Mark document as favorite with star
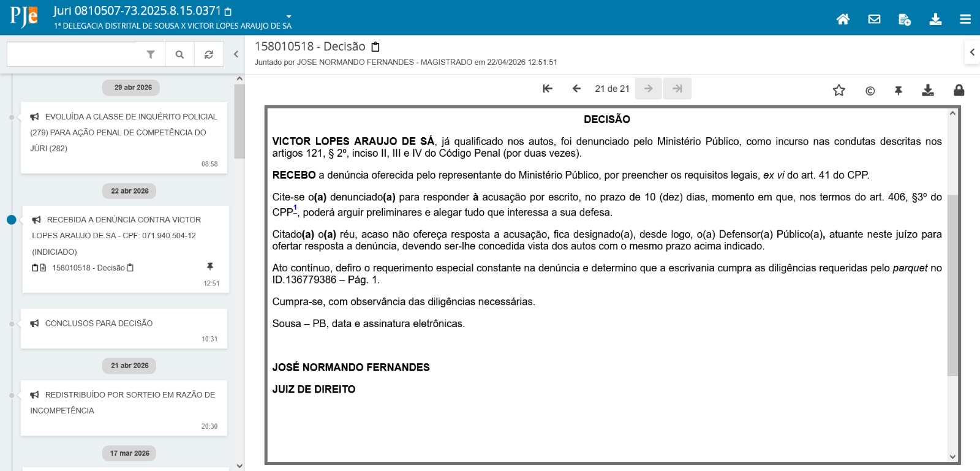Image resolution: width=980 pixels, height=471 pixels. pyautogui.click(x=839, y=91)
